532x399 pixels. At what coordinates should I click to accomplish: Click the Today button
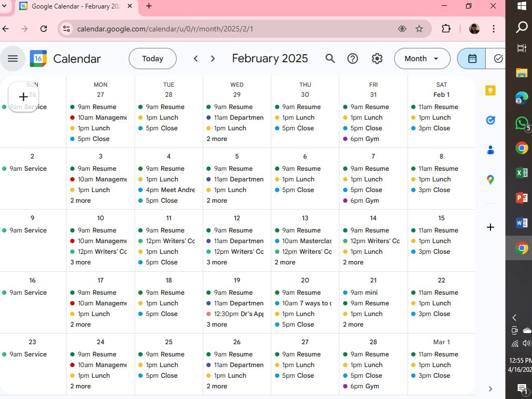pos(153,59)
